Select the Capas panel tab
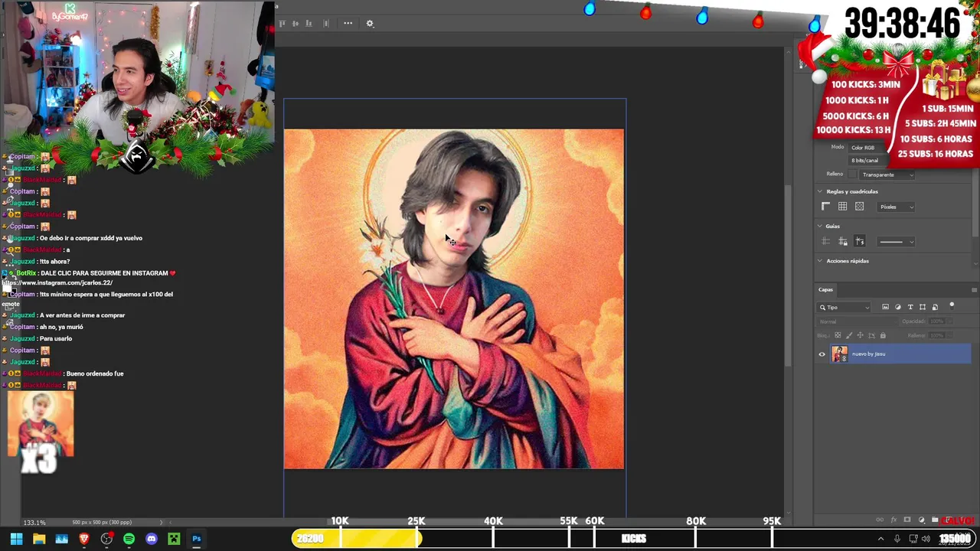980x551 pixels. click(825, 290)
